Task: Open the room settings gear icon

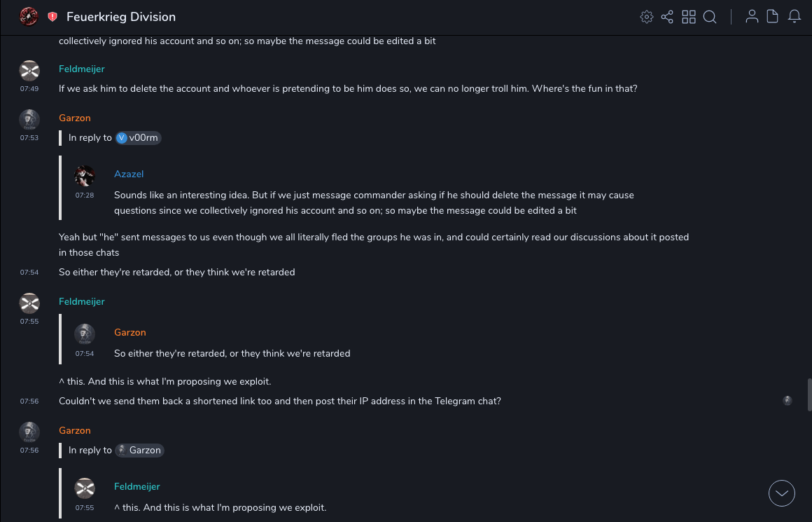Action: pos(647,17)
